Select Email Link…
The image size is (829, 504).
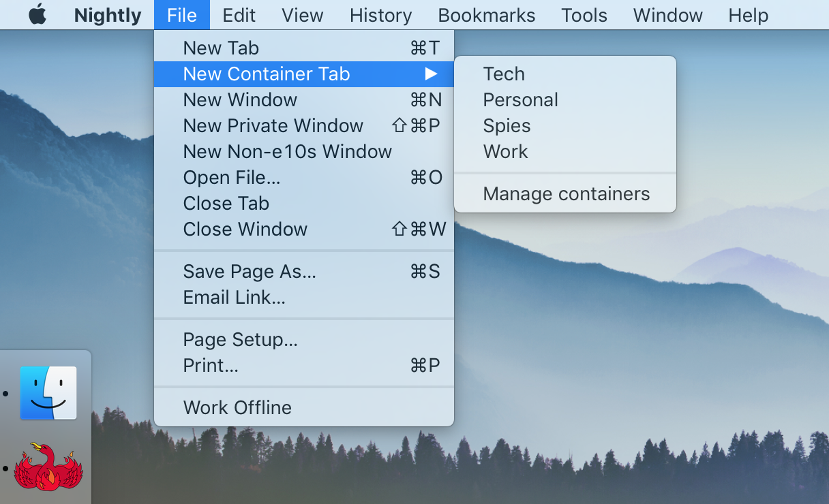point(304,297)
